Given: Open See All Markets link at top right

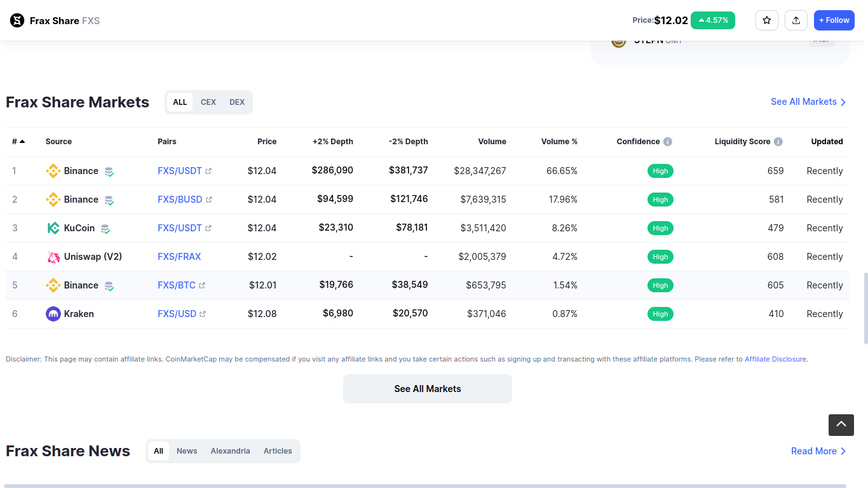Looking at the screenshot, I should pos(808,102).
